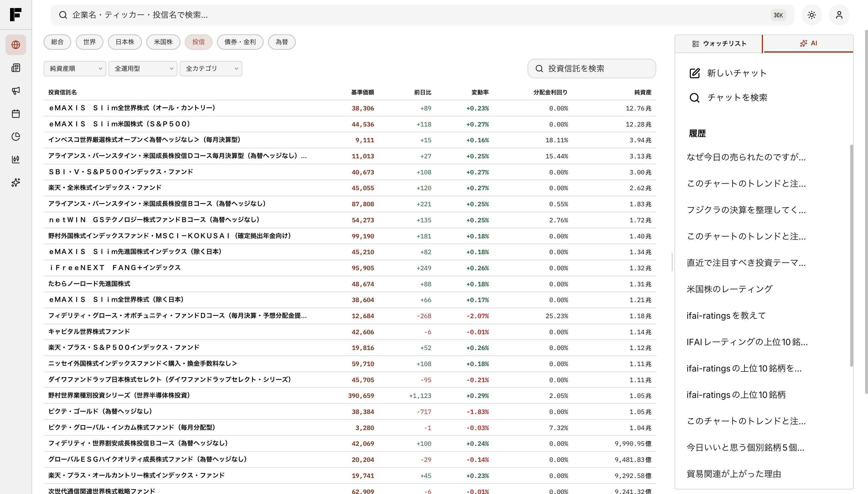Open iFreeNEXT FANG+インデックス row
The image size is (868, 494).
350,268
